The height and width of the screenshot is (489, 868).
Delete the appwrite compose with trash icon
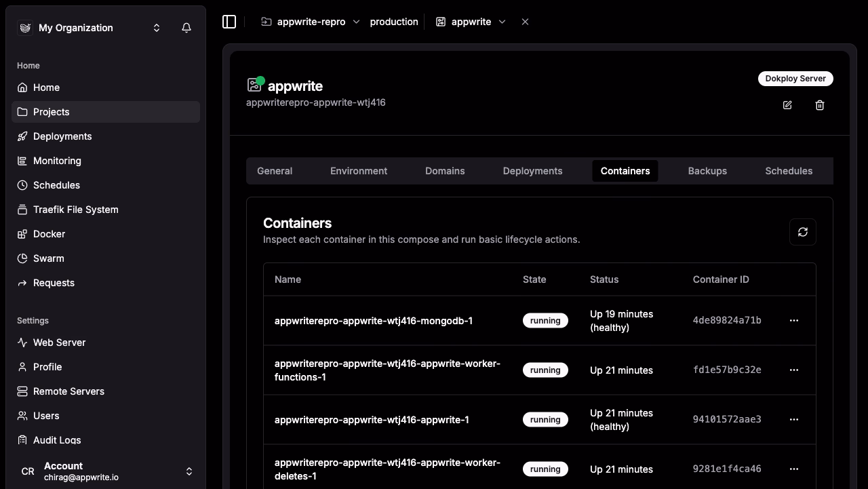[820, 105]
